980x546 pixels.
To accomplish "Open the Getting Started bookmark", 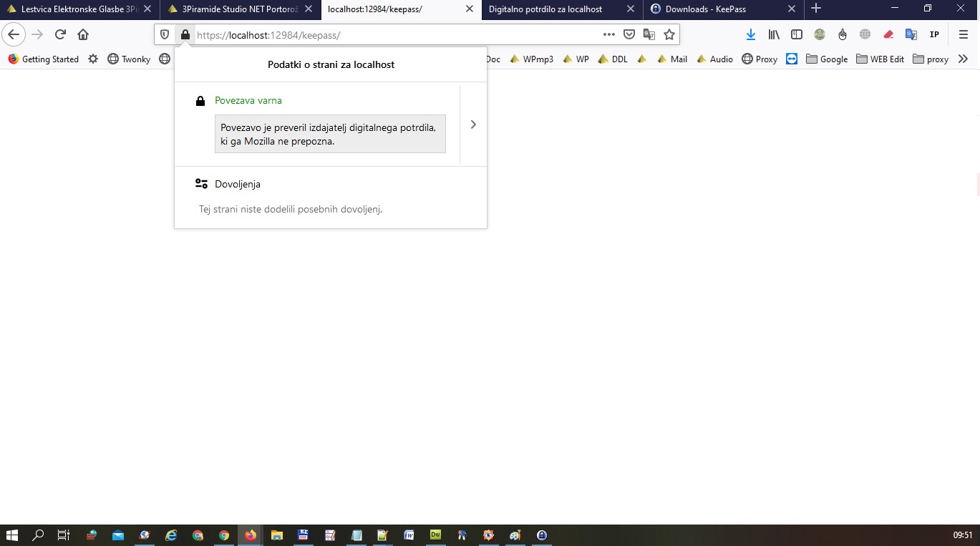I will click(x=43, y=59).
